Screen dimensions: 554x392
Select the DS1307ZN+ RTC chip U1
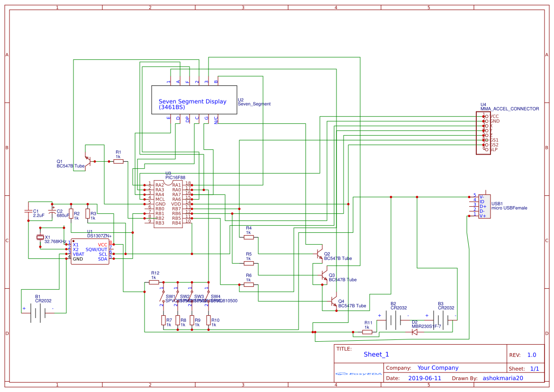[90, 251]
